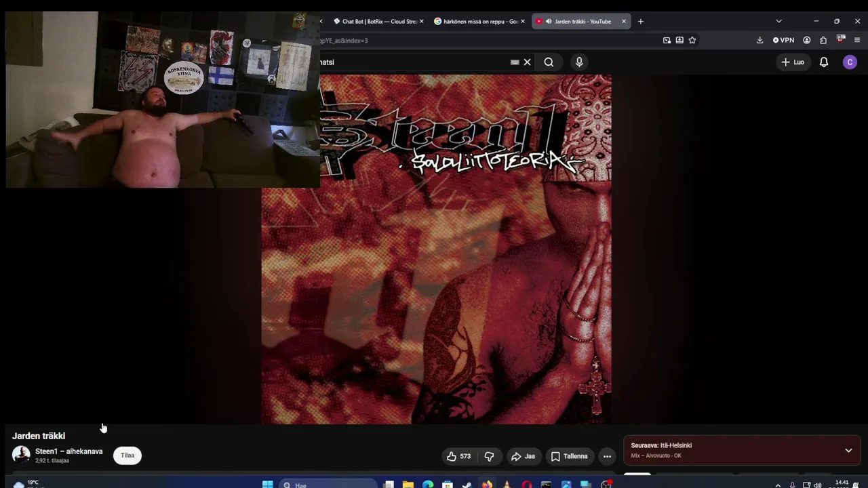
Task: Close the Jarden träkki YouTube tab
Action: (x=624, y=22)
